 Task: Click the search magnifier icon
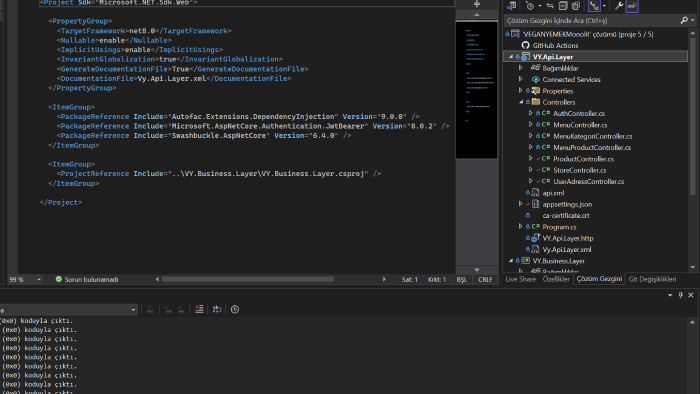click(x=683, y=21)
